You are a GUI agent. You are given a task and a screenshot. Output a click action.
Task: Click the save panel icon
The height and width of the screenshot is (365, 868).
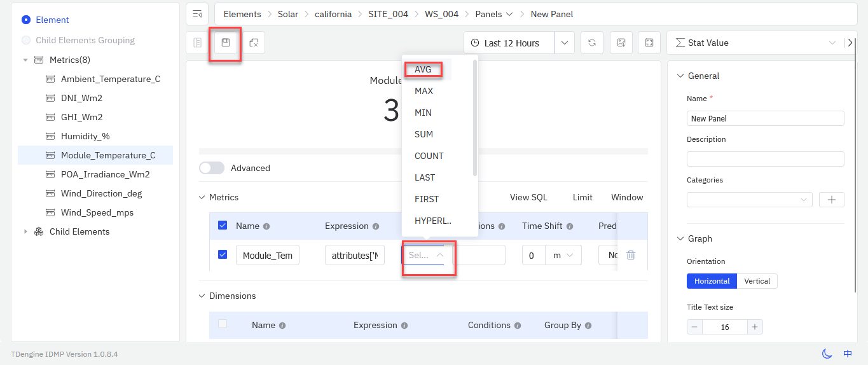[x=226, y=43]
